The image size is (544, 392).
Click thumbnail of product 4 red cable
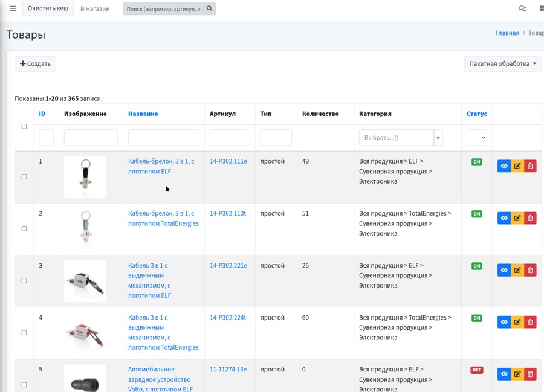pos(85,333)
